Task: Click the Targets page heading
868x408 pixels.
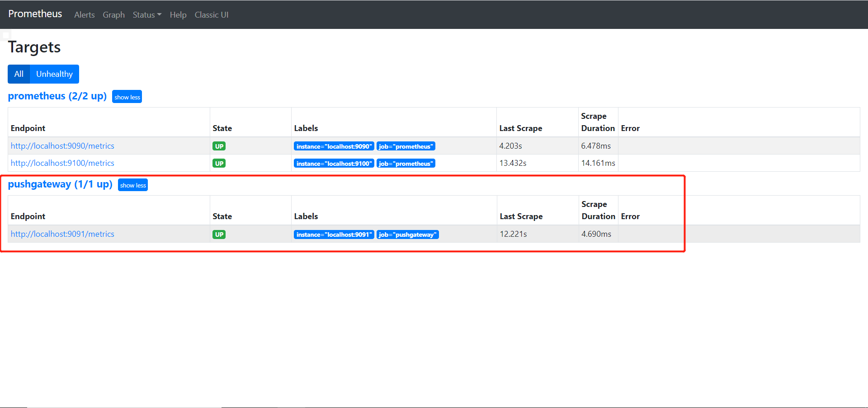Action: coord(34,47)
